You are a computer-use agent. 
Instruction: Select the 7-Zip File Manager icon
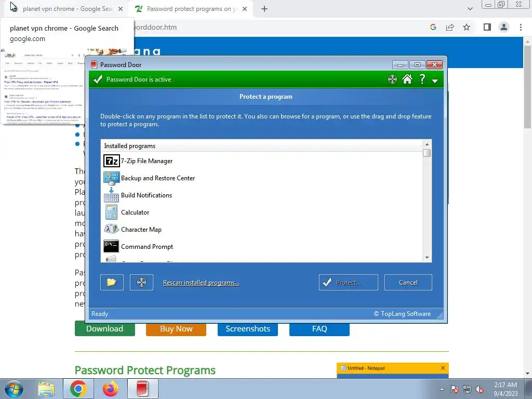coord(111,161)
